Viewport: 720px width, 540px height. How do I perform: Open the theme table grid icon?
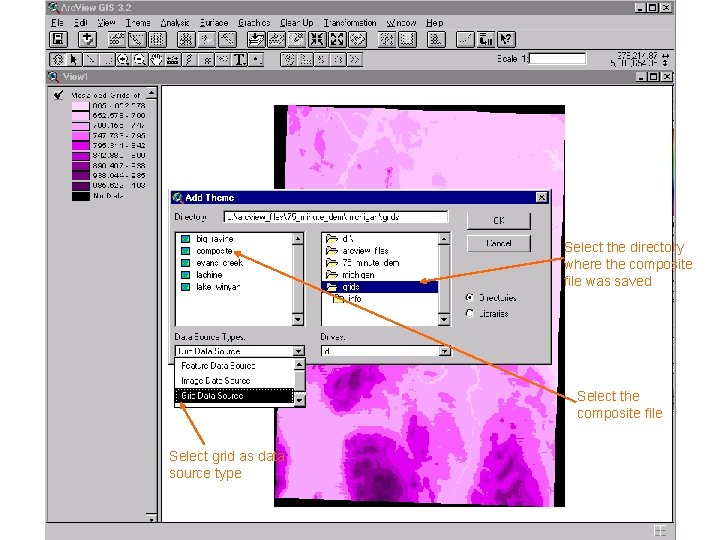point(157,39)
